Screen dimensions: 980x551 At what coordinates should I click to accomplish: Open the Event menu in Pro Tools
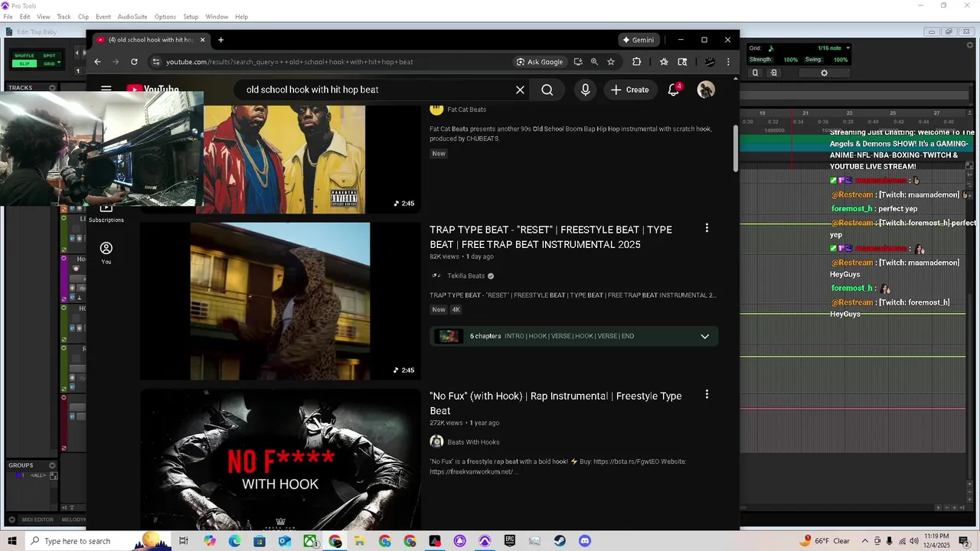click(x=103, y=17)
